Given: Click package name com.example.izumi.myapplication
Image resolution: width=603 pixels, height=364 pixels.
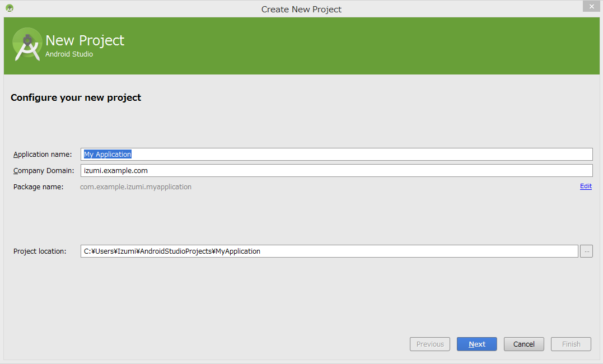Looking at the screenshot, I should click(x=135, y=186).
